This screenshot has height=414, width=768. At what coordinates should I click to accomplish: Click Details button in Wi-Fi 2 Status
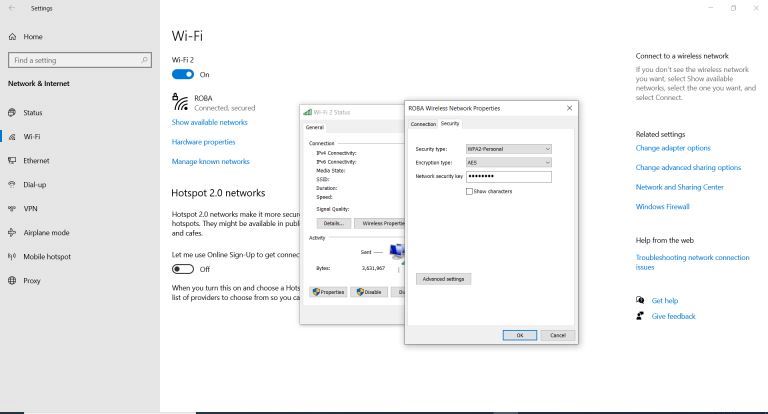(x=334, y=223)
